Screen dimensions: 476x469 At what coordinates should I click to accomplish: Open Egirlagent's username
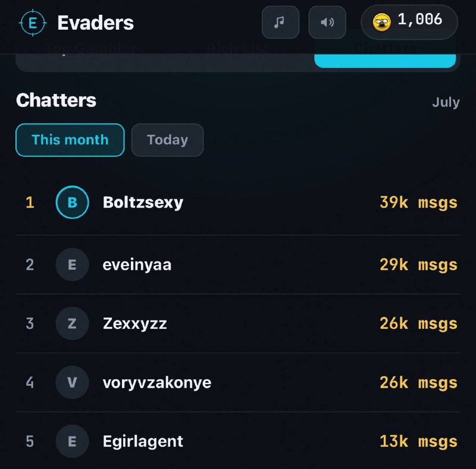143,442
